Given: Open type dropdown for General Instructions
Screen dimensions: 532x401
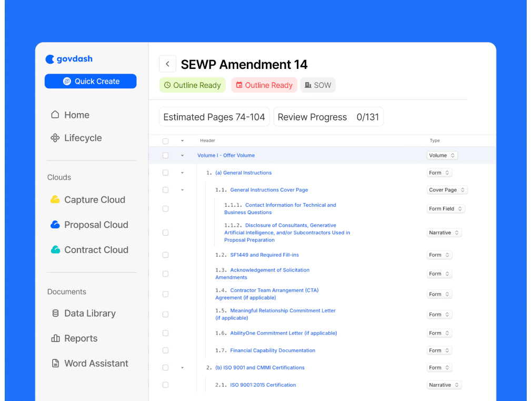Looking at the screenshot, I should coord(439,173).
